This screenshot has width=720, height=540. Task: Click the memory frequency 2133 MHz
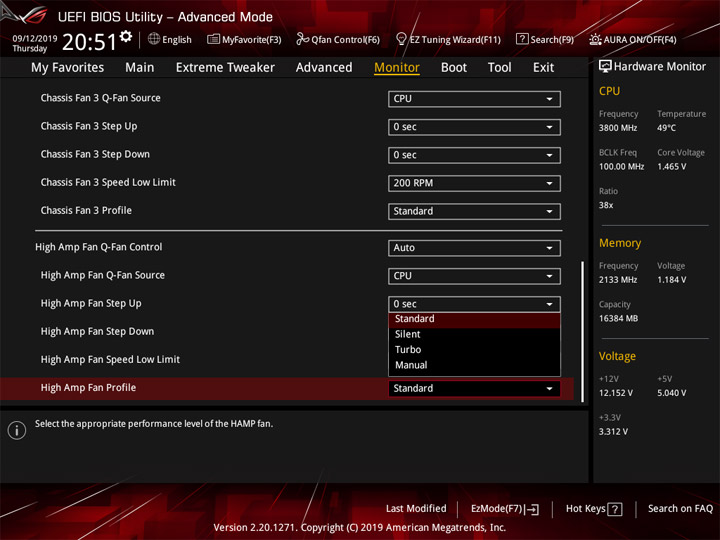point(618,280)
